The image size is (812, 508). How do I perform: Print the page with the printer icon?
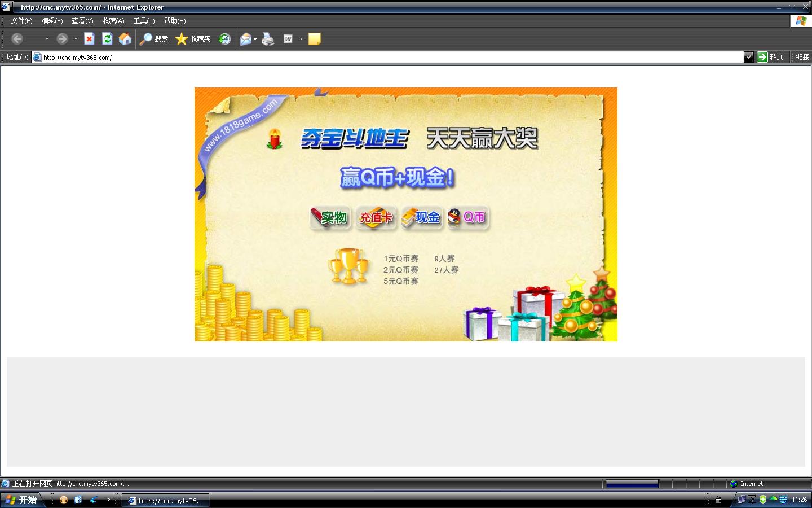click(x=268, y=38)
